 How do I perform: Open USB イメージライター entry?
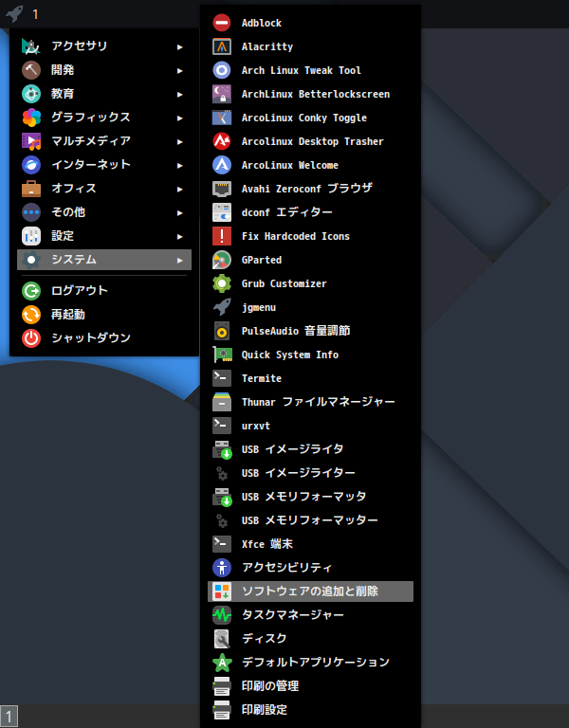[310, 473]
